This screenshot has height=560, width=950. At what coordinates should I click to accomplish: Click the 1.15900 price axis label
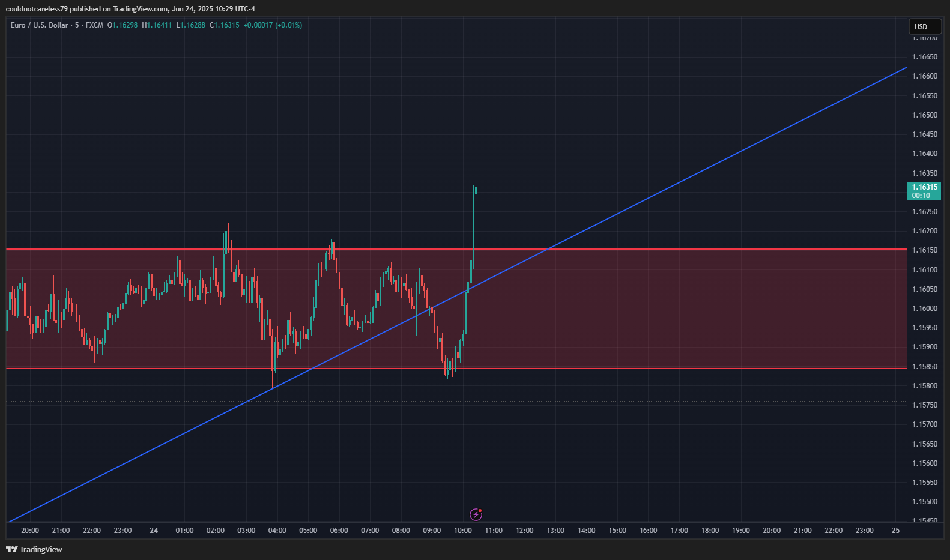coord(924,347)
